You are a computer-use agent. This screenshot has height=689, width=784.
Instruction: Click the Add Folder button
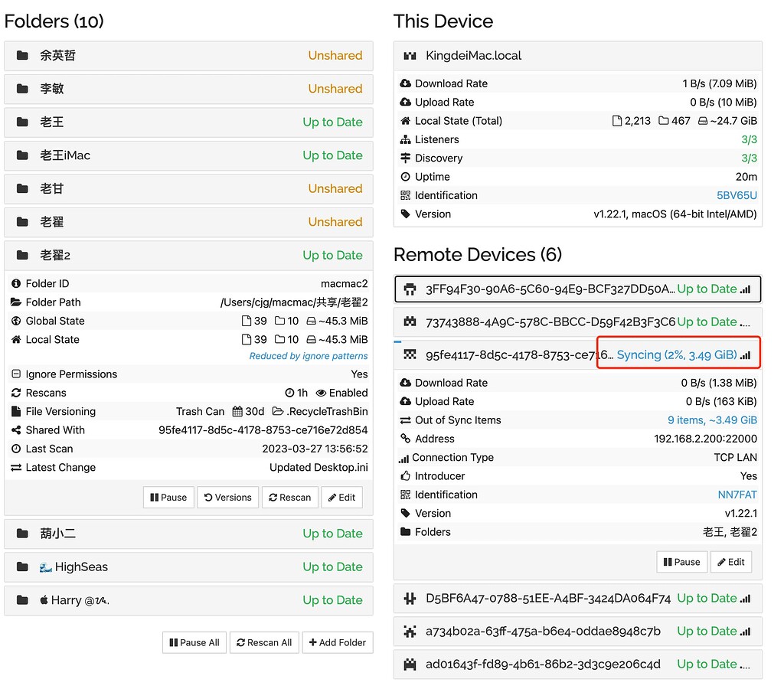(338, 643)
